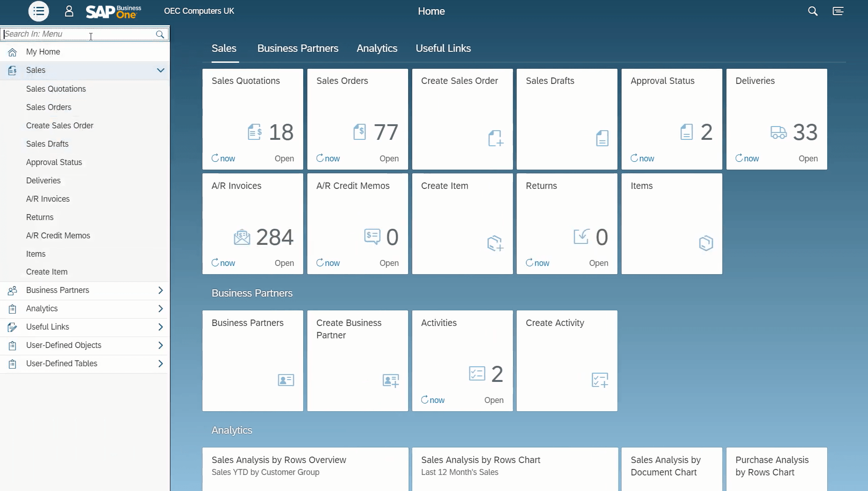Image resolution: width=868 pixels, height=491 pixels.
Task: Collapse the Sales section in the sidebar
Action: pos(160,70)
